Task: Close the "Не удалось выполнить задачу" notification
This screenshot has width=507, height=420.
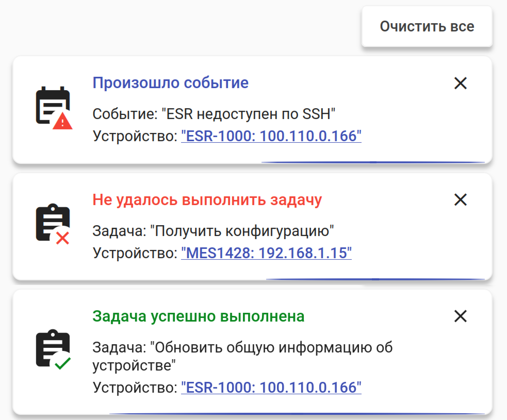Action: click(460, 200)
